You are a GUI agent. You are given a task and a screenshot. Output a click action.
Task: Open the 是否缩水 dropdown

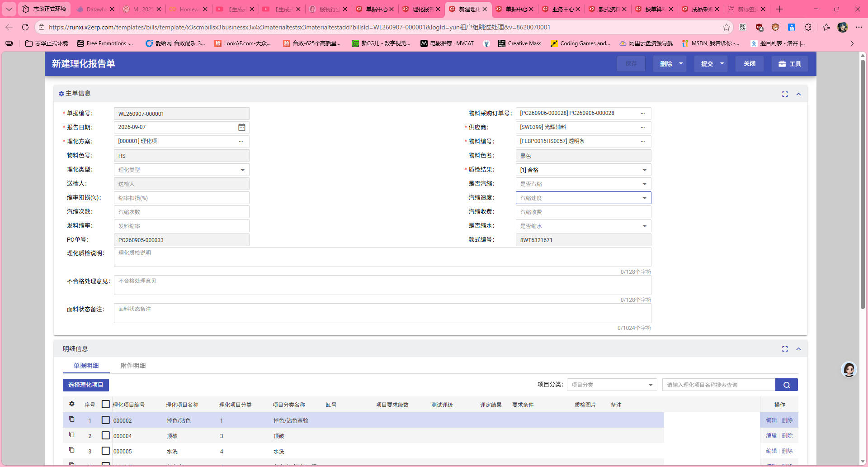coord(583,226)
